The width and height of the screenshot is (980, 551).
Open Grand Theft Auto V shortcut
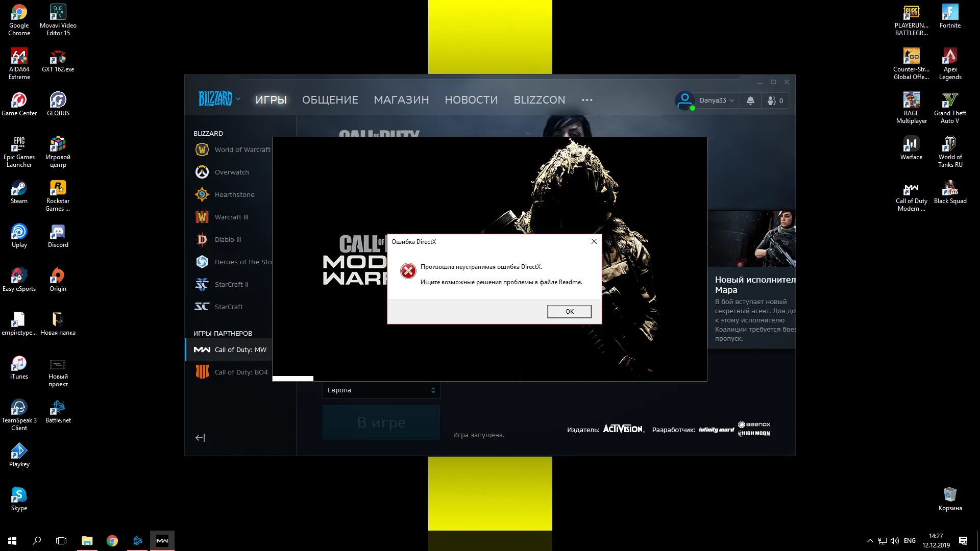coord(950,108)
